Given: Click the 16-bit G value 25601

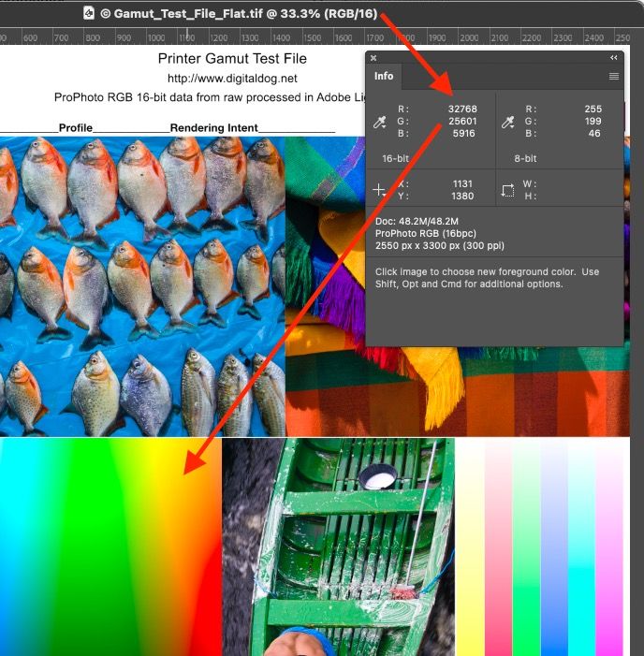Looking at the screenshot, I should (462, 122).
